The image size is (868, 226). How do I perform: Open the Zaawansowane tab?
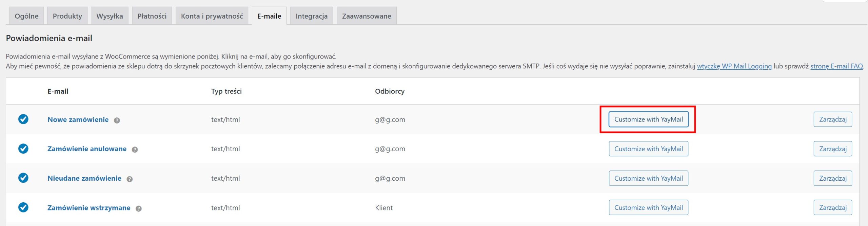[x=367, y=16]
